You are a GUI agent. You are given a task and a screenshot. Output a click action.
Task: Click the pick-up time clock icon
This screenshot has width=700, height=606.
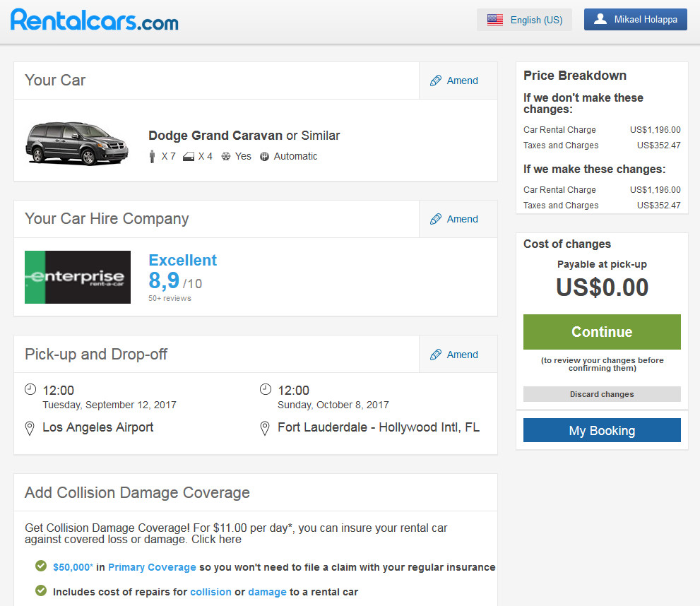coord(30,389)
